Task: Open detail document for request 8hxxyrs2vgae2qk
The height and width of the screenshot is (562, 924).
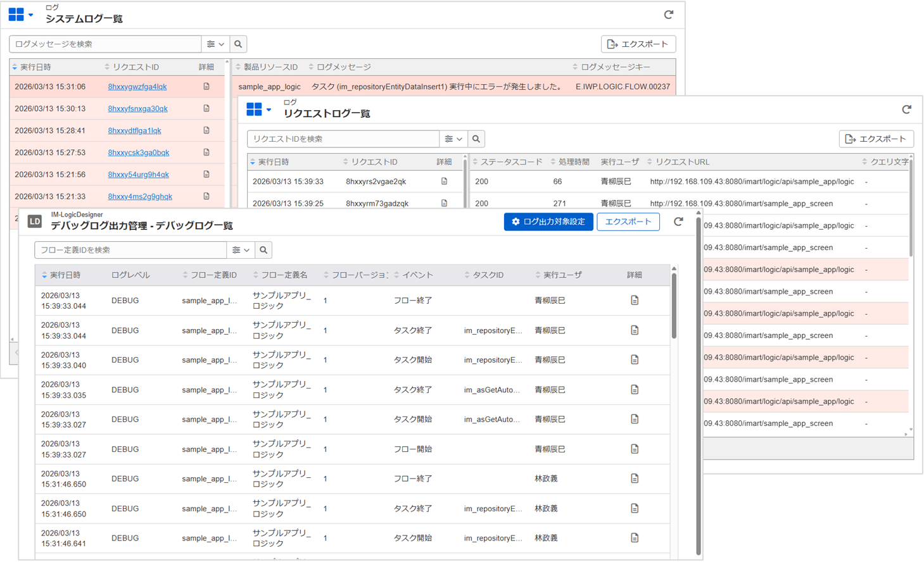Action: click(444, 182)
